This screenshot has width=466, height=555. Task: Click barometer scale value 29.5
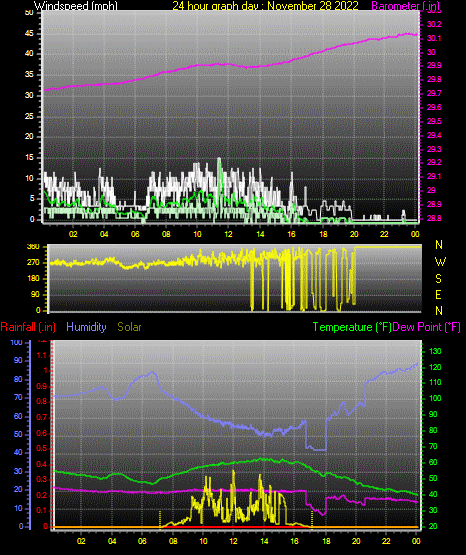pyautogui.click(x=434, y=121)
